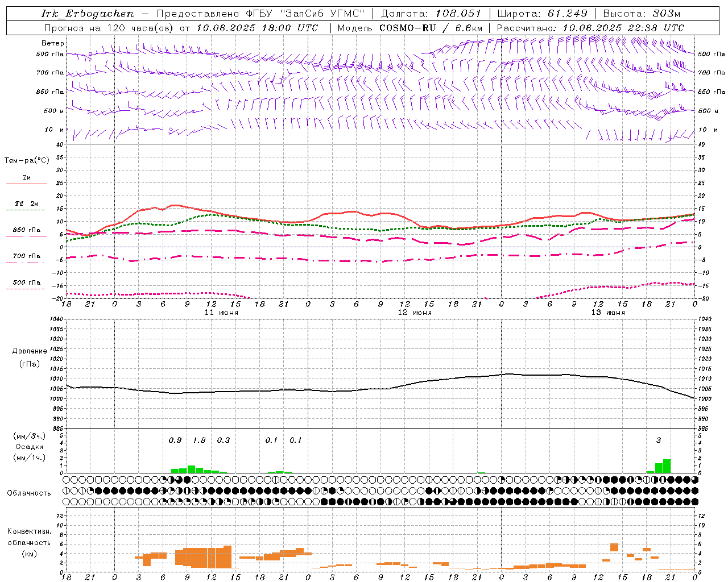Click forecast start time 10.06.2025 18:00 UTC
728x582 pixels.
click(x=257, y=28)
